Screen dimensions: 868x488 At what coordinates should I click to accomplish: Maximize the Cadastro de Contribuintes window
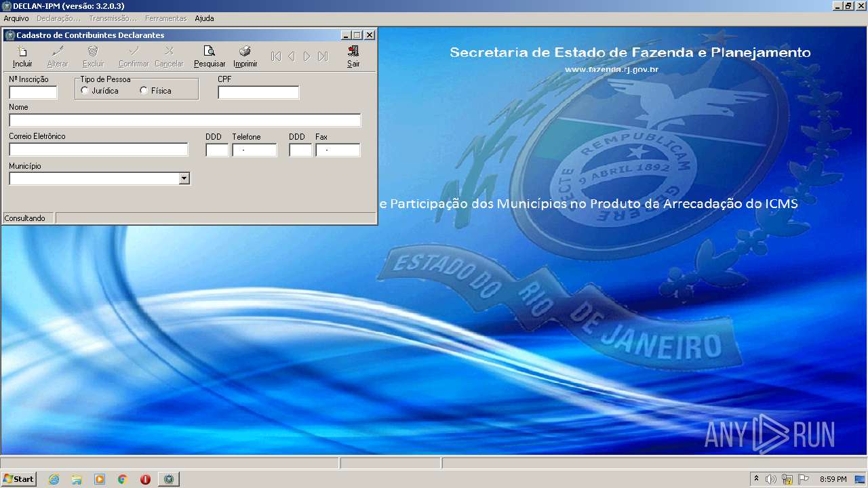pyautogui.click(x=357, y=35)
